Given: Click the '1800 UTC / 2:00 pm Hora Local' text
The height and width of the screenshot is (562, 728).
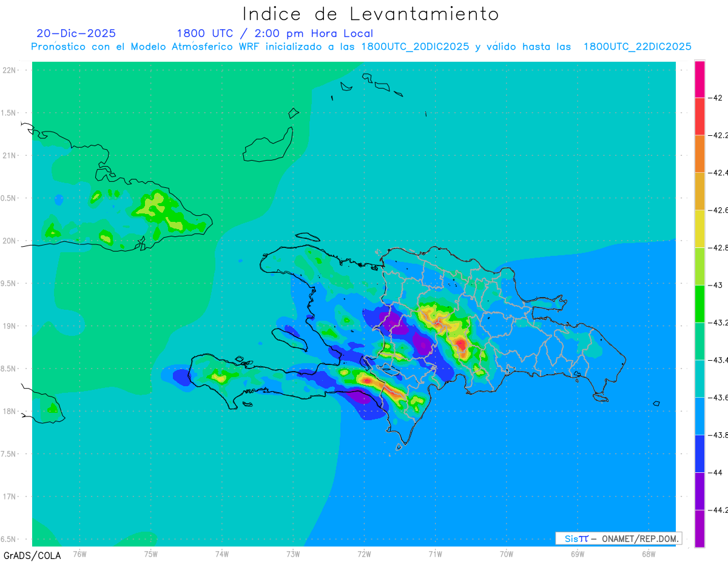Looking at the screenshot, I should point(275,33).
